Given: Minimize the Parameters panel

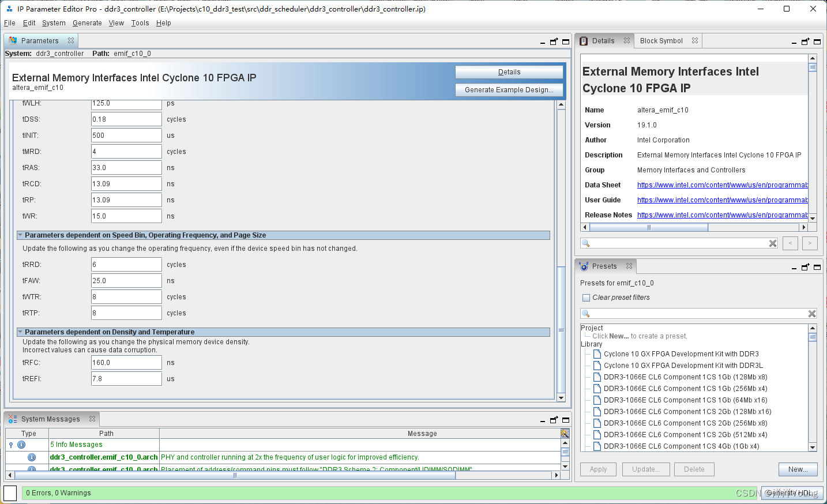Looking at the screenshot, I should pyautogui.click(x=543, y=42).
